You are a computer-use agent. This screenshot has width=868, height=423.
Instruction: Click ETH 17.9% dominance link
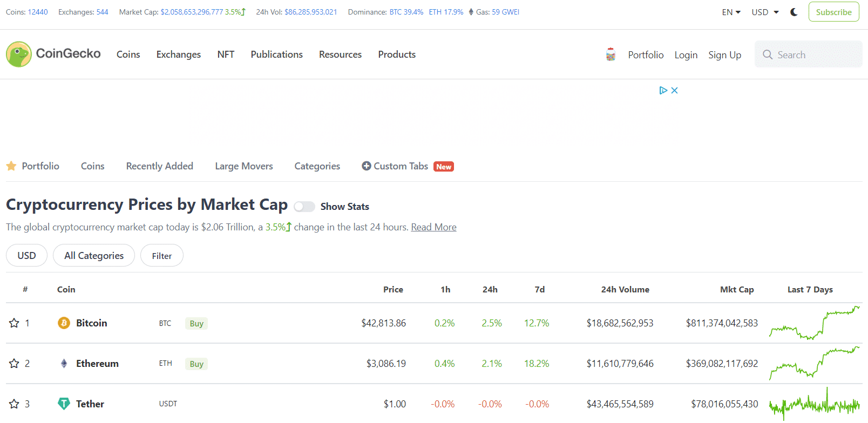pyautogui.click(x=446, y=12)
